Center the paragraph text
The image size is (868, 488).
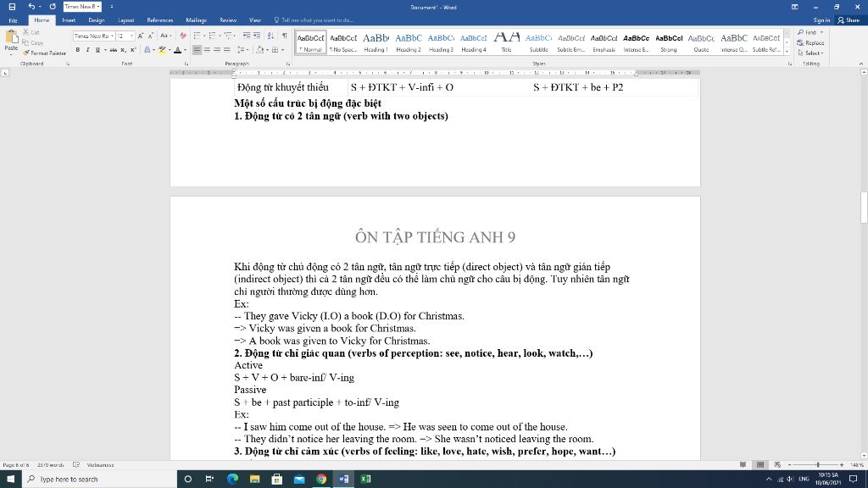(x=207, y=50)
